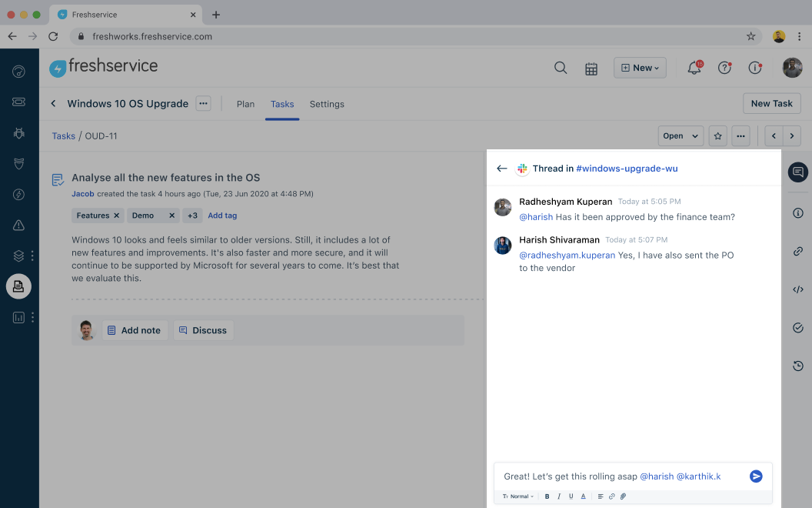Click the Add tag link
The image size is (812, 508).
(x=222, y=216)
